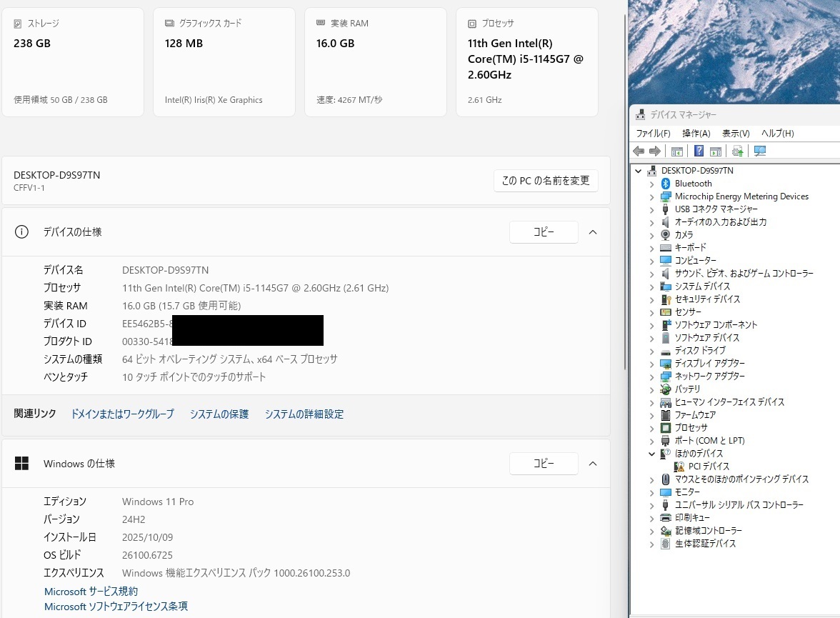This screenshot has height=618, width=840.
Task: Click コピー button for デバイスの仕様
Action: coord(543,232)
